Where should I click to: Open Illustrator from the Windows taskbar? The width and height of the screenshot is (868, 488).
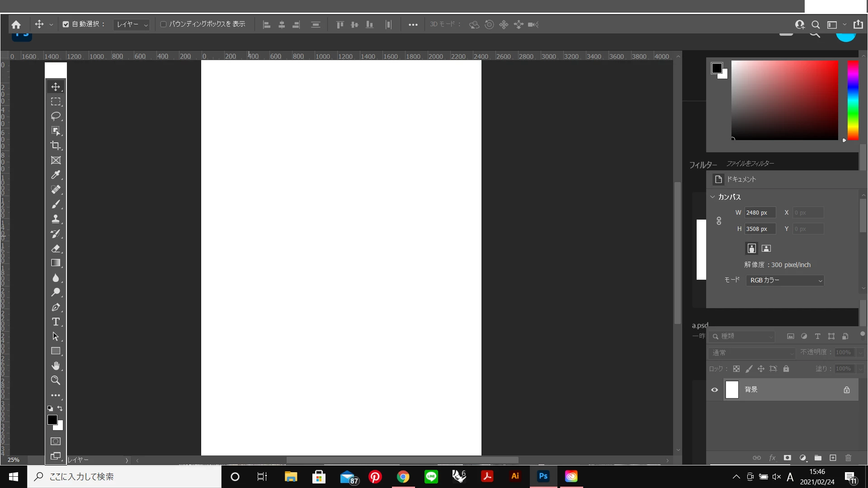coord(515,476)
